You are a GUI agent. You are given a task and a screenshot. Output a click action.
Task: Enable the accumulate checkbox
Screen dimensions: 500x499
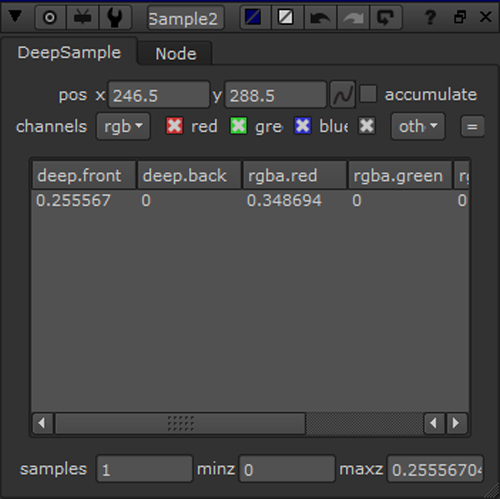tap(368, 94)
